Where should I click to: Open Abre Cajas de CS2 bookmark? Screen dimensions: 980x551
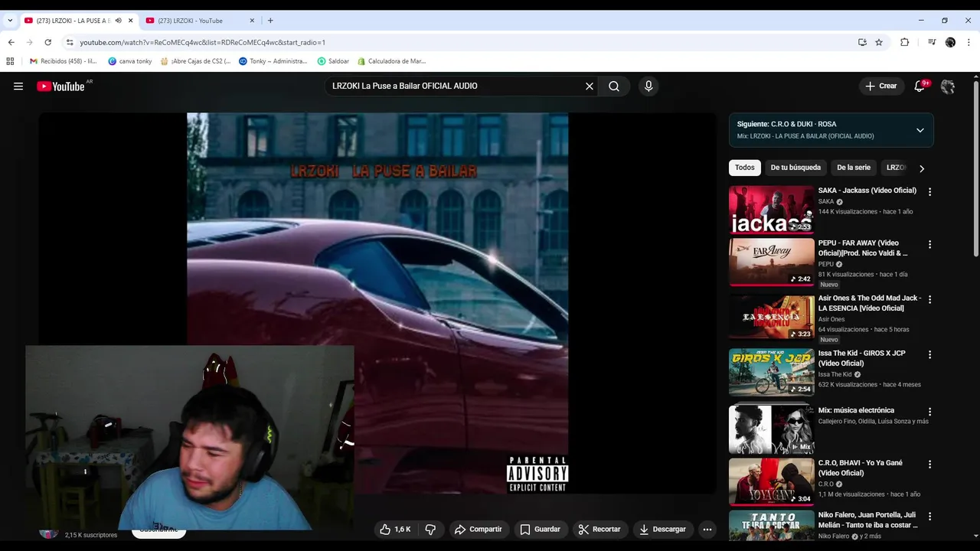click(195, 61)
